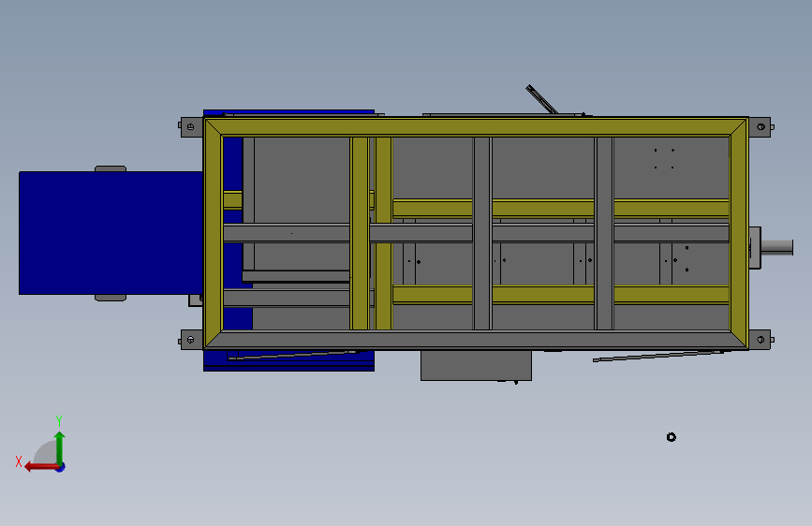The image size is (812, 526).
Task: Select the top-left corner mounting bracket
Action: (190, 127)
